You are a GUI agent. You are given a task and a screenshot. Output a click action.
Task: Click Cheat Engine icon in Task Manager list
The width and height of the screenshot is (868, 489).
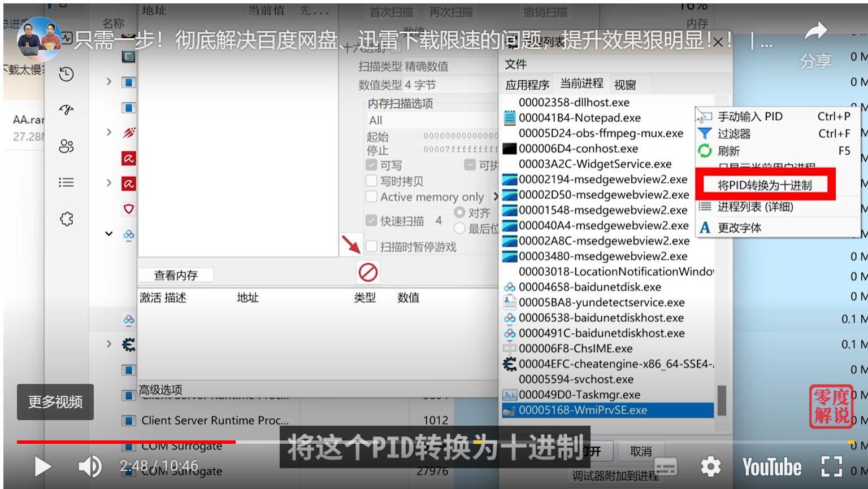tap(129, 344)
